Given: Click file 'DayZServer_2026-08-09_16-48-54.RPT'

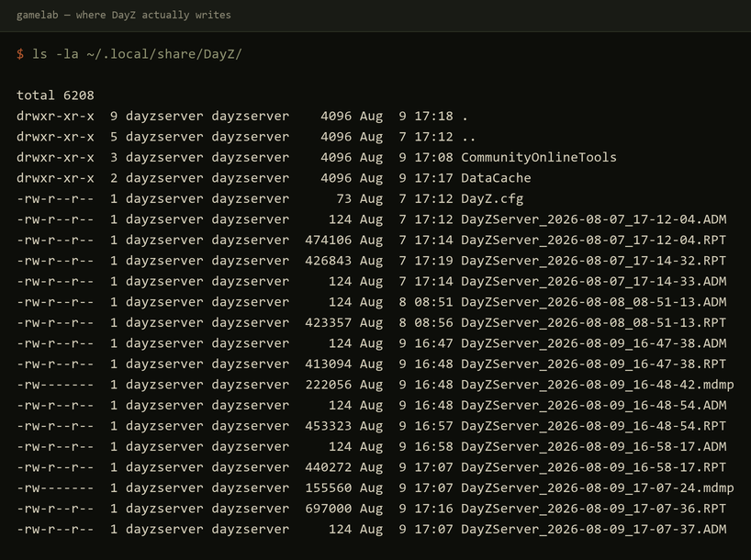Looking at the screenshot, I should [x=594, y=426].
